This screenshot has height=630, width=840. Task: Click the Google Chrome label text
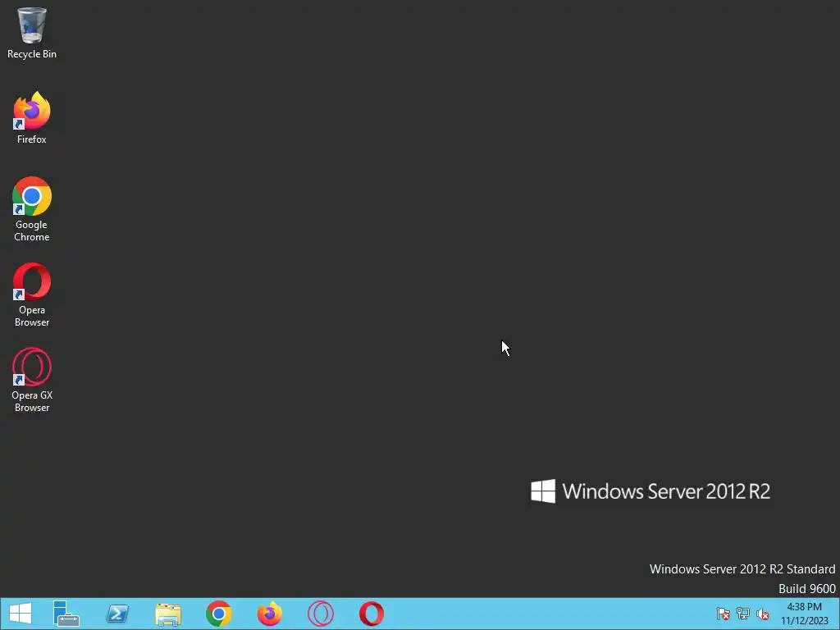[32, 231]
